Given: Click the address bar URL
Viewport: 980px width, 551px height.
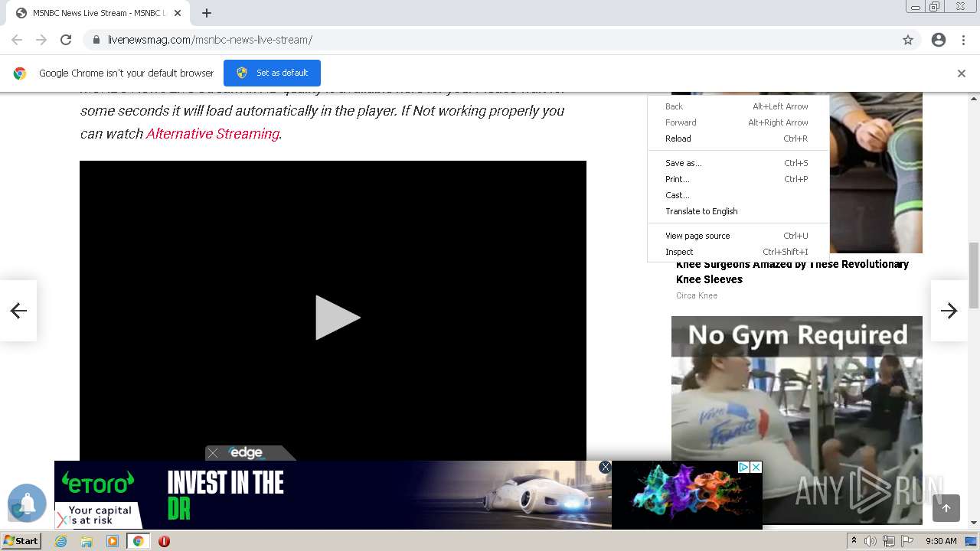Looking at the screenshot, I should [210, 40].
